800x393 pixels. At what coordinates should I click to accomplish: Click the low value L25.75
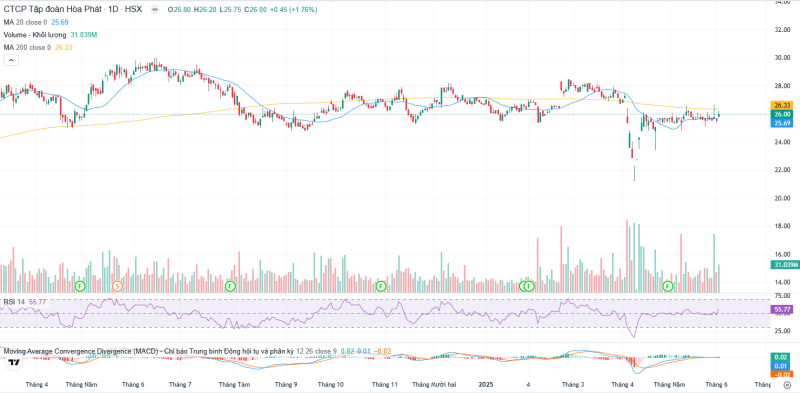[231, 10]
